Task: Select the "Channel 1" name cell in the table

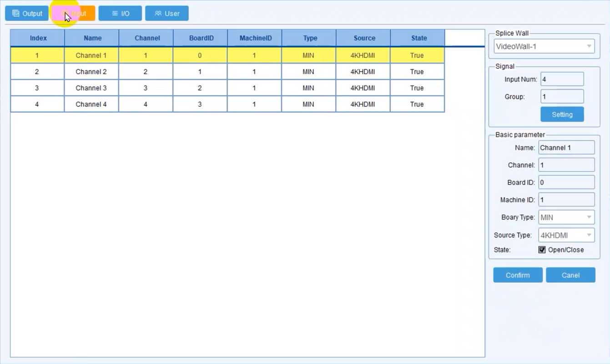Action: (91, 56)
